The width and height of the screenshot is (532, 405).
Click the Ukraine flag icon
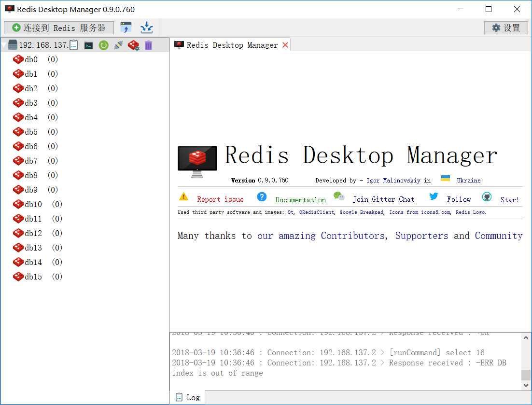[445, 178]
